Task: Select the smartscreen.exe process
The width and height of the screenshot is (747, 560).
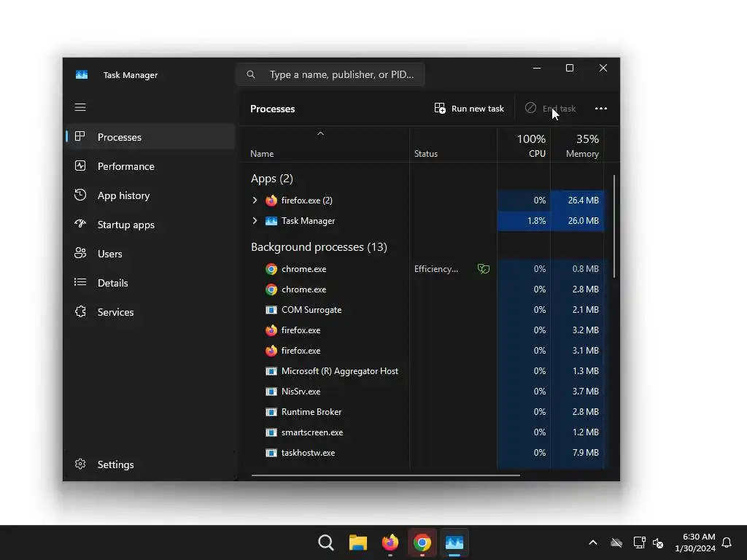Action: click(427, 432)
